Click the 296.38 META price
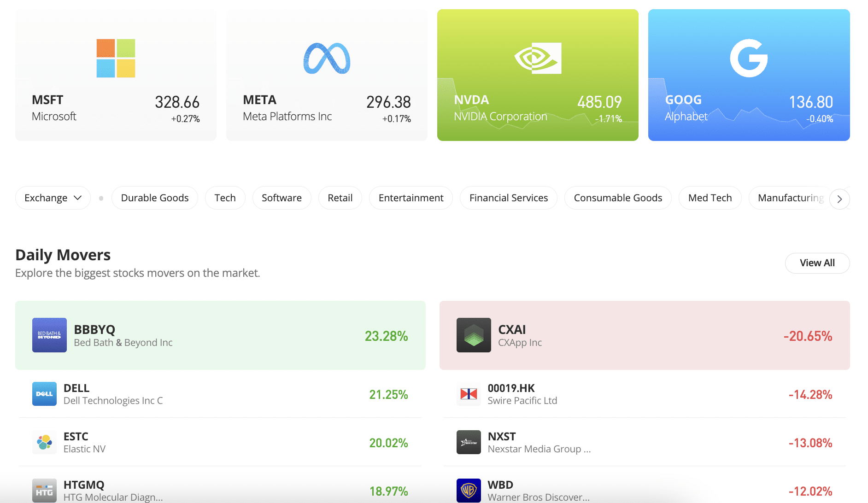This screenshot has height=503, width=868. (388, 102)
